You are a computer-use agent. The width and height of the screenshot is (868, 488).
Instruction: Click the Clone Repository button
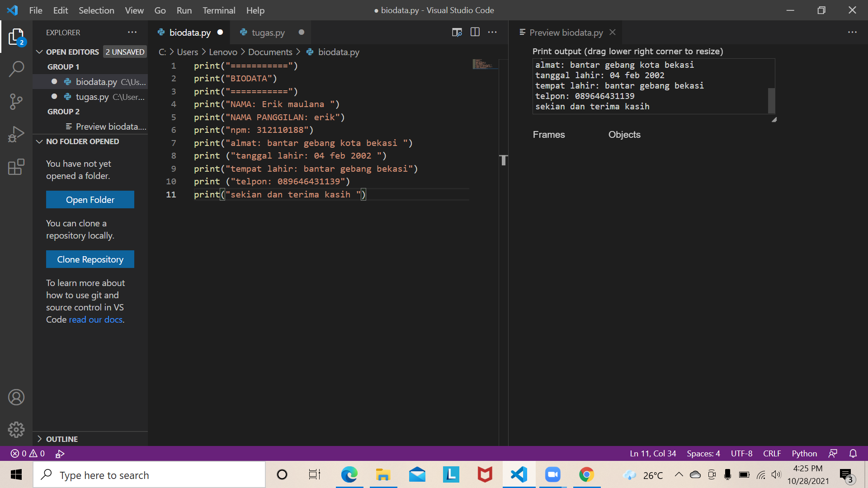[x=90, y=259]
